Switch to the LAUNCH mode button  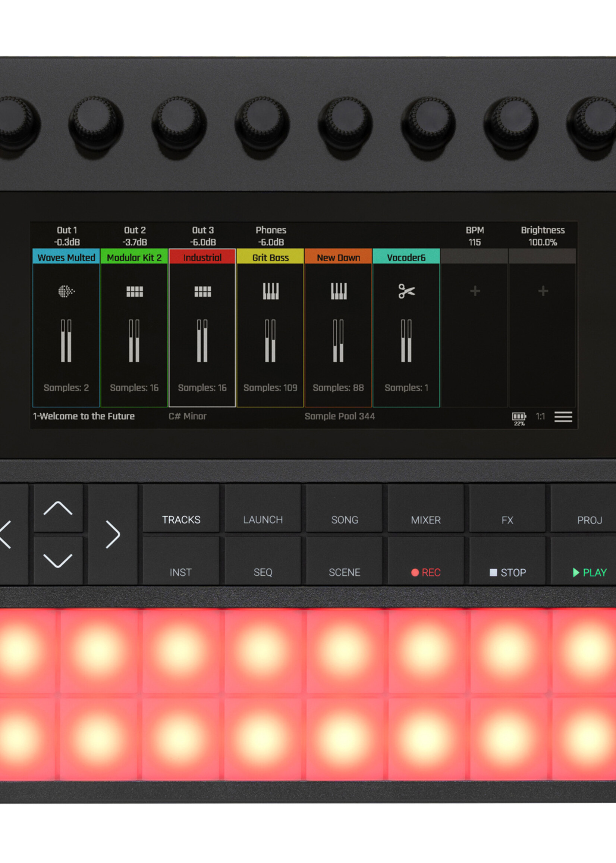click(x=263, y=508)
